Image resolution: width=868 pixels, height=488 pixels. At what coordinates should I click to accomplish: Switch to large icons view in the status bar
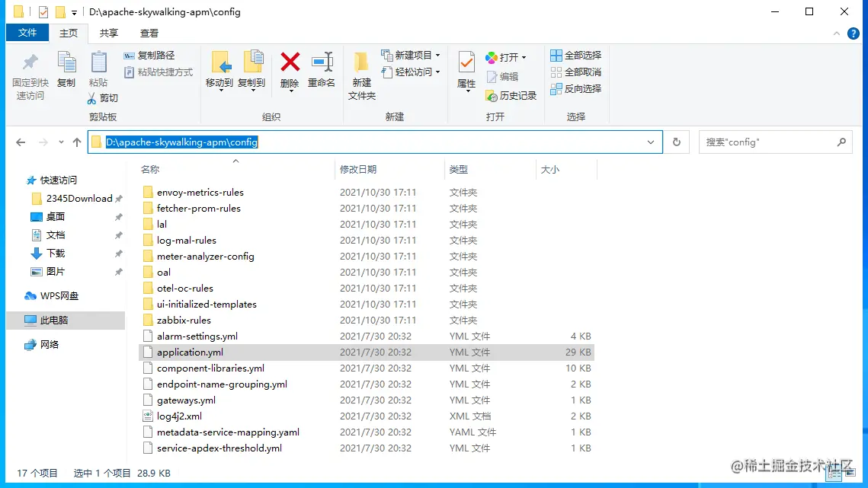[850, 473]
